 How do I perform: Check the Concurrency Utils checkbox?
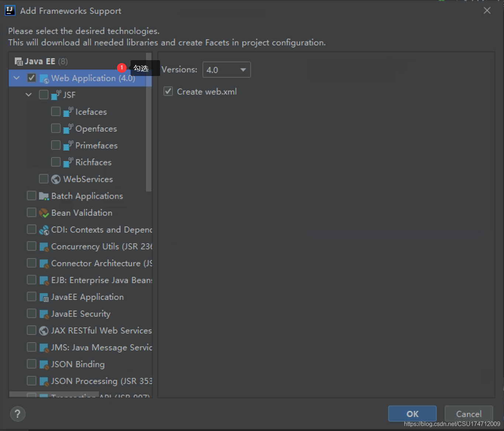coord(31,246)
